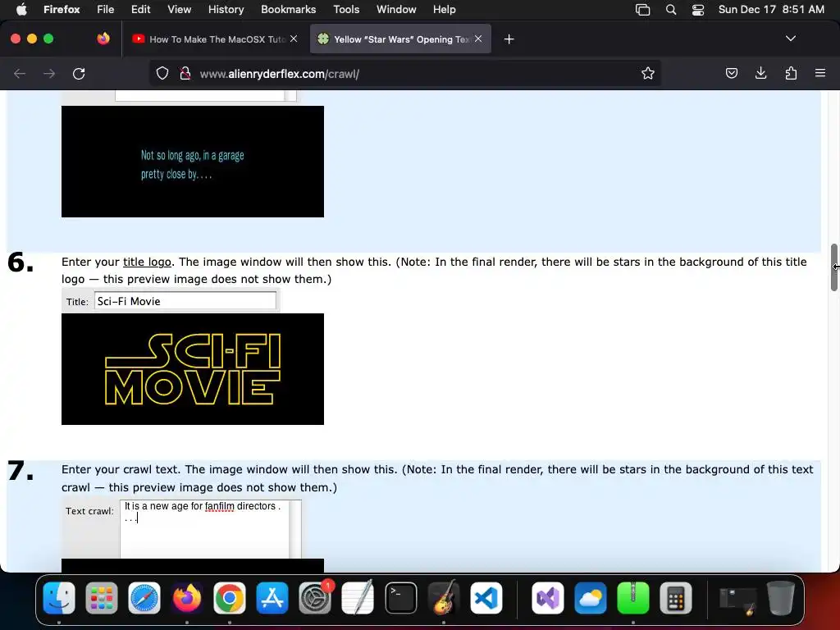Bookmark this page with the star

coord(648,73)
